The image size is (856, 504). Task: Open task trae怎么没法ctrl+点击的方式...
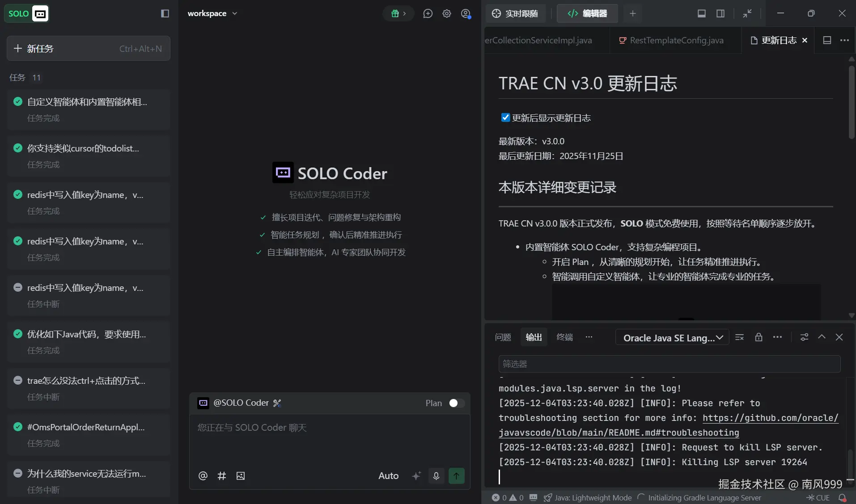pyautogui.click(x=89, y=388)
